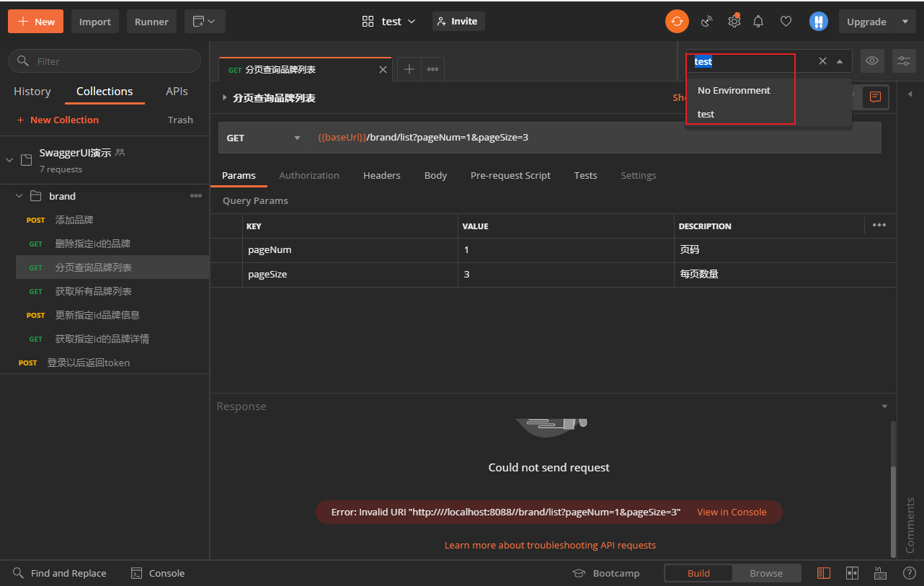The height and width of the screenshot is (586, 924).
Task: Open the user avatar menu
Action: point(818,22)
